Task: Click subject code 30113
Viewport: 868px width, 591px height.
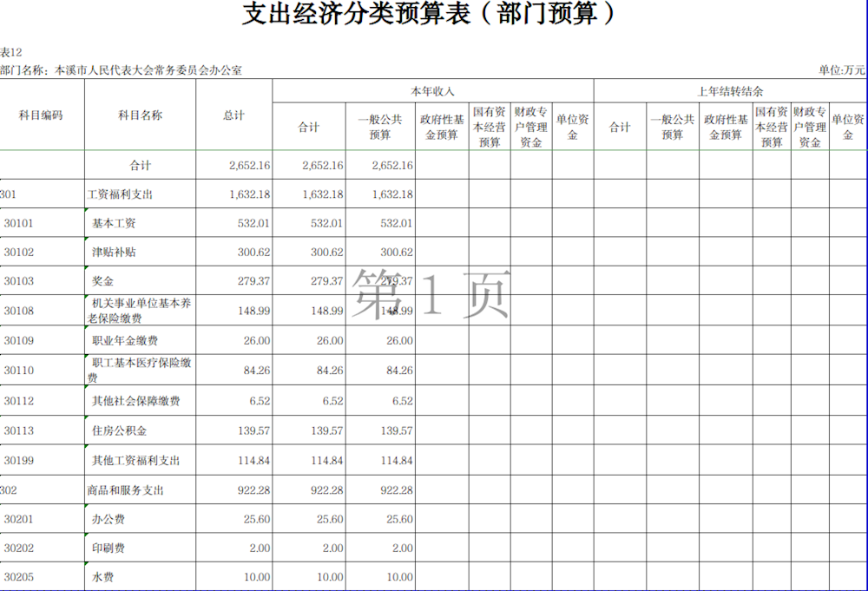Action: click(19, 430)
